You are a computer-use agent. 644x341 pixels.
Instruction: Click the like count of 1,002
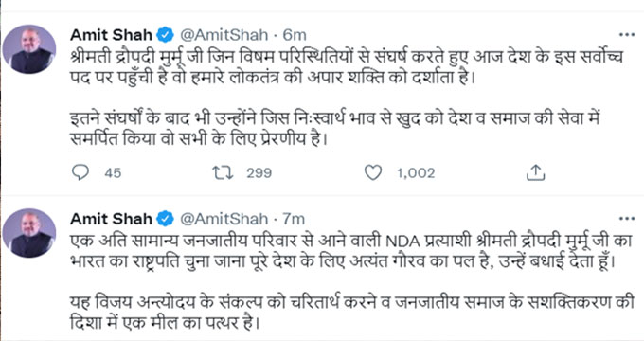[x=416, y=173]
